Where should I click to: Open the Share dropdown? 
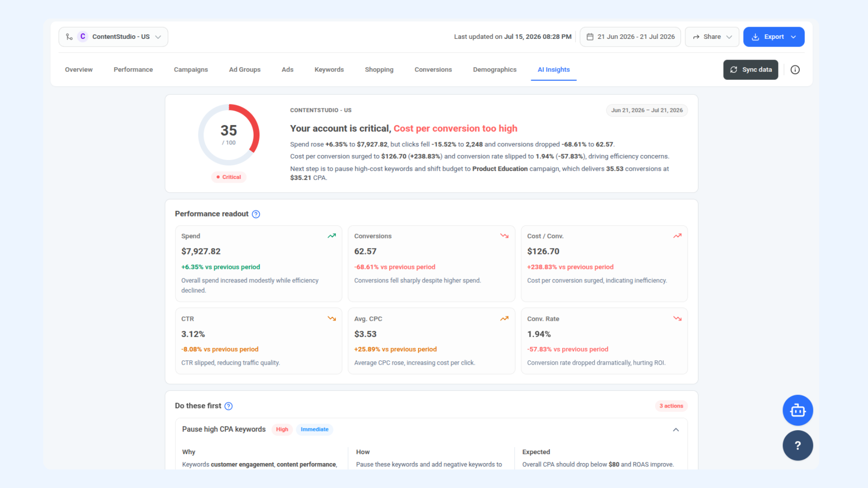712,37
